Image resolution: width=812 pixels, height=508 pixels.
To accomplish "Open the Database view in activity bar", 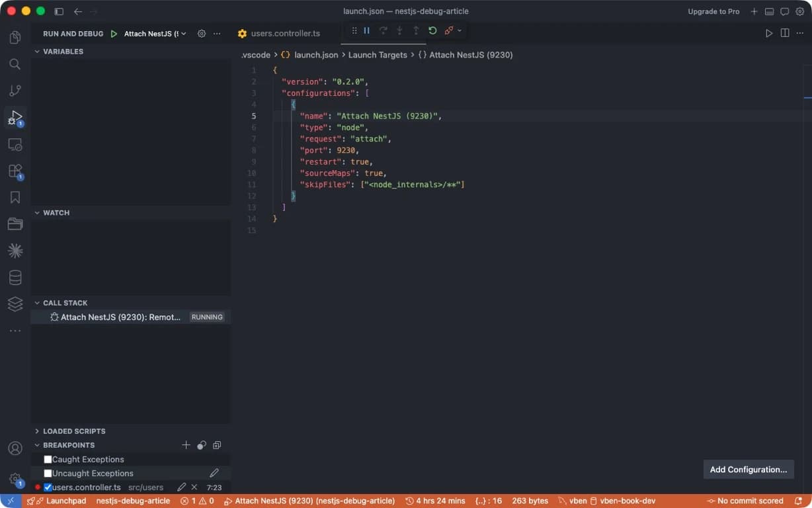I will coord(15,278).
